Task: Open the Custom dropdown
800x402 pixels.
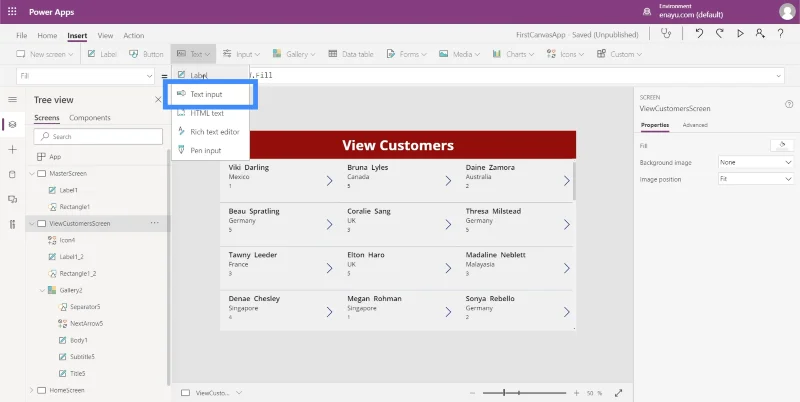Action: coord(619,54)
